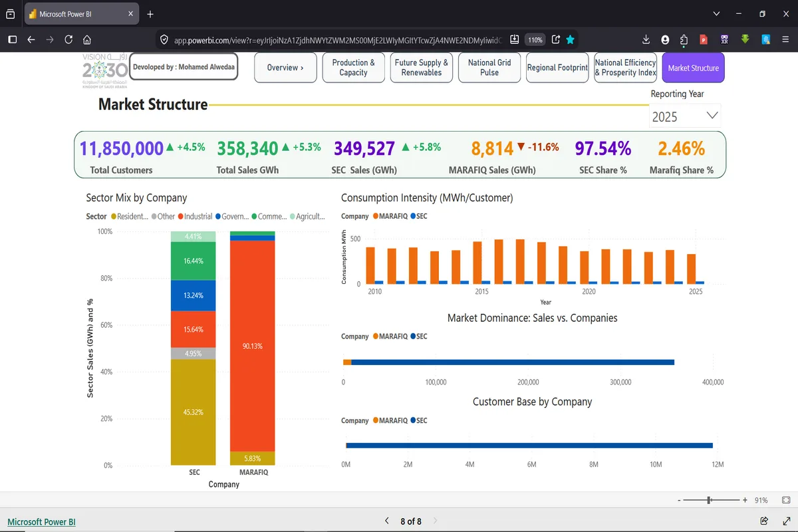Viewport: 798px width, 532px height.
Task: Click MARAFIQ industrial 90.13% bar segment
Action: pyautogui.click(x=253, y=346)
